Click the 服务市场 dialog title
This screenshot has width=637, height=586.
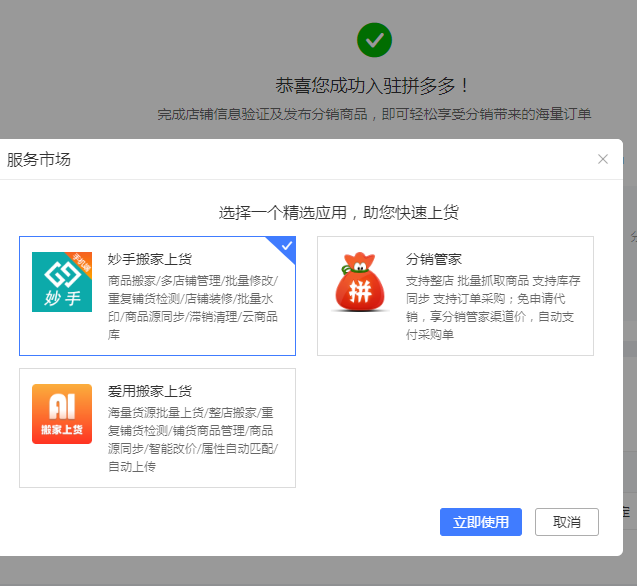click(x=39, y=159)
